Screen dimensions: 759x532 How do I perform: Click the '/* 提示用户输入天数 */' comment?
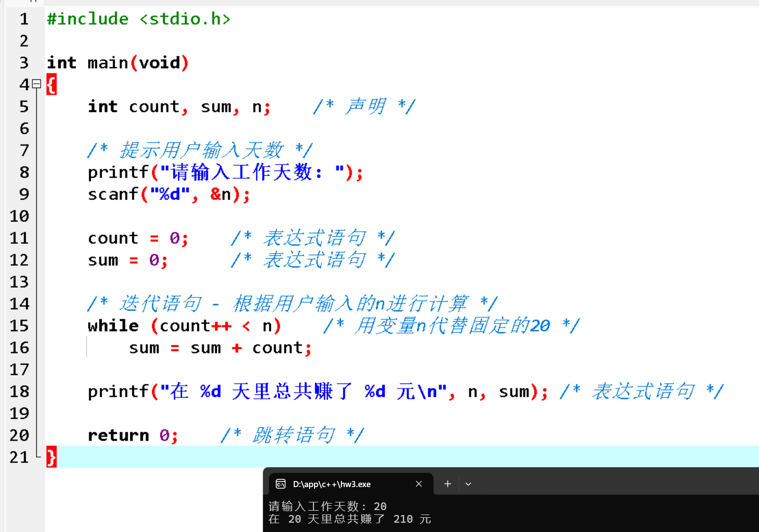tap(200, 150)
